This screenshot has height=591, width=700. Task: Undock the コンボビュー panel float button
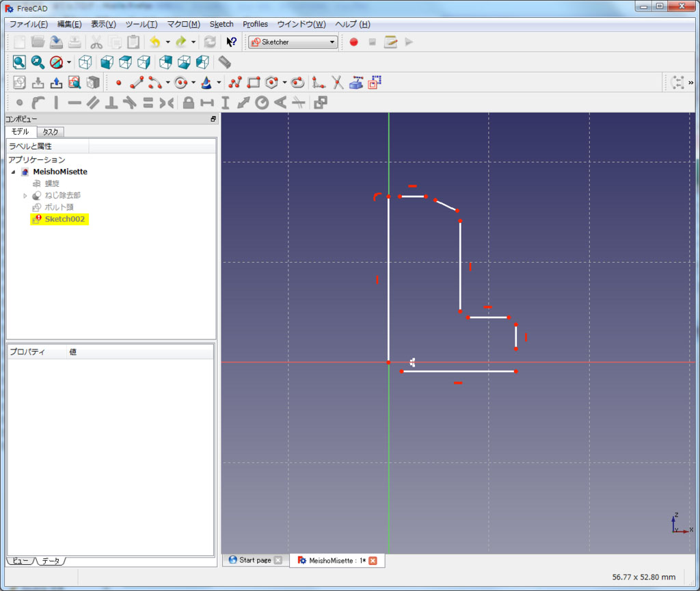point(213,119)
